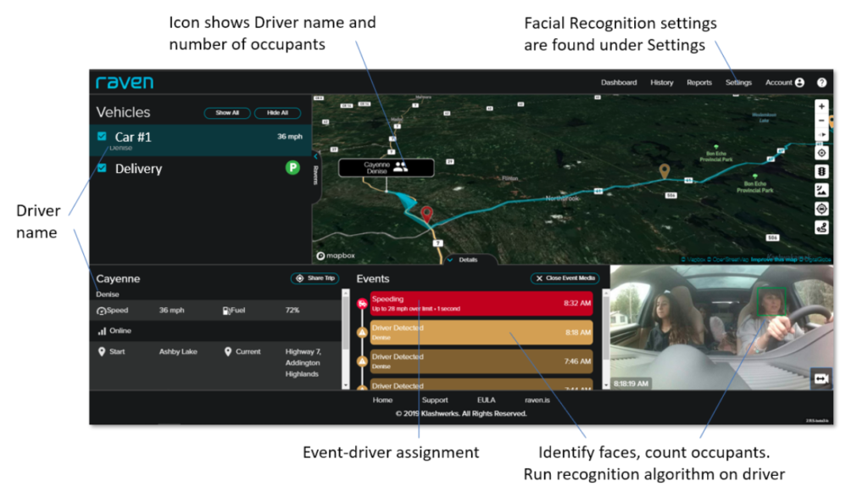The height and width of the screenshot is (487, 868).
Task: Click the Cayenne vehicle title
Action: point(118,278)
